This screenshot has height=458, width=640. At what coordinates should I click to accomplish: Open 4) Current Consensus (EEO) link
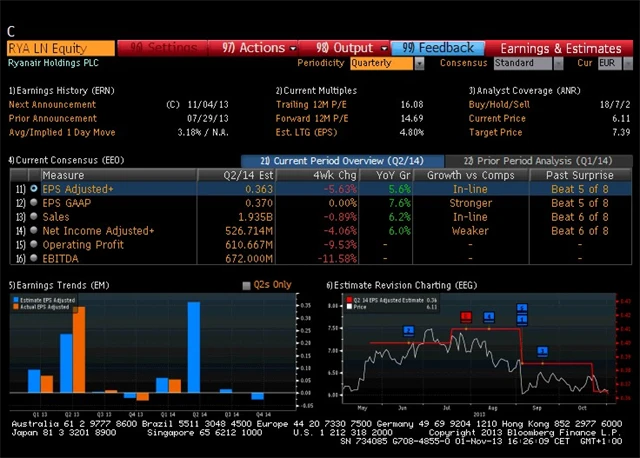pyautogui.click(x=66, y=160)
